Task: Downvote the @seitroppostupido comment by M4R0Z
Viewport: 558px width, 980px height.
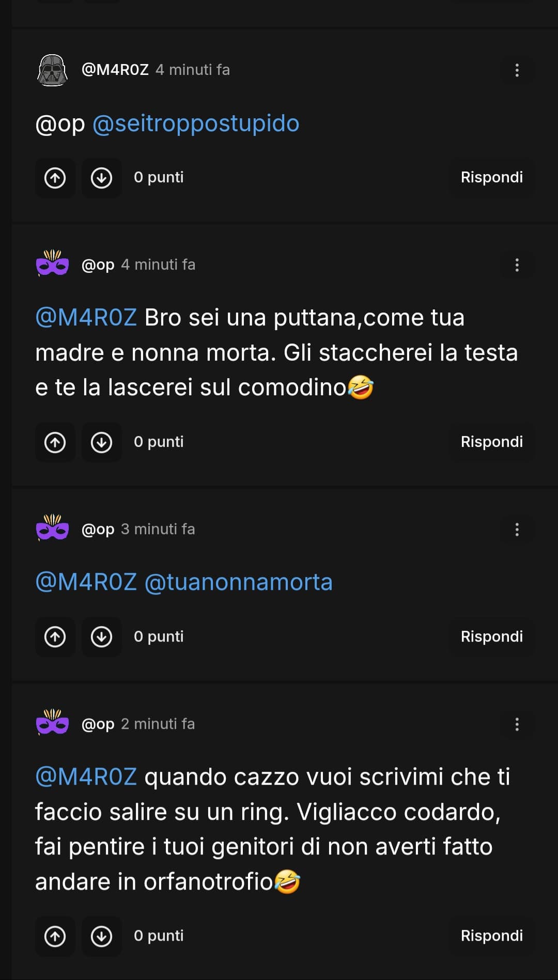Action: pos(102,178)
